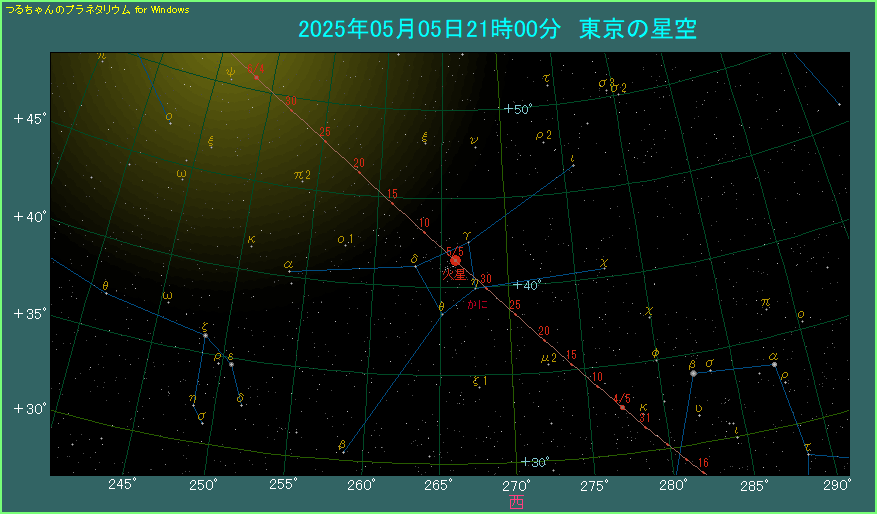Viewport: 877px width, 514px height.
Task: Click the 西 west direction marker
Action: [x=516, y=501]
